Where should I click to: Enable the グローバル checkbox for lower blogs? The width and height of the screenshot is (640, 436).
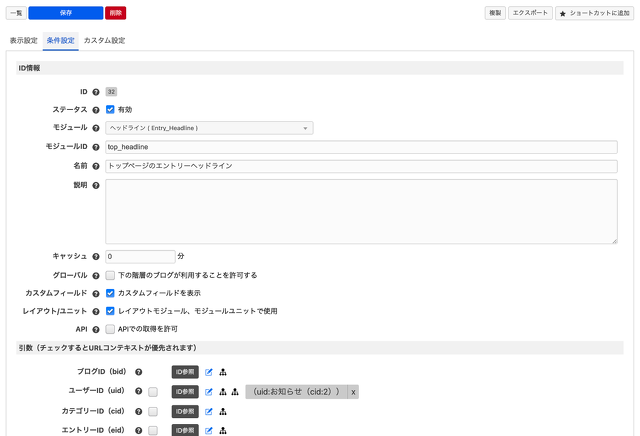pos(110,275)
